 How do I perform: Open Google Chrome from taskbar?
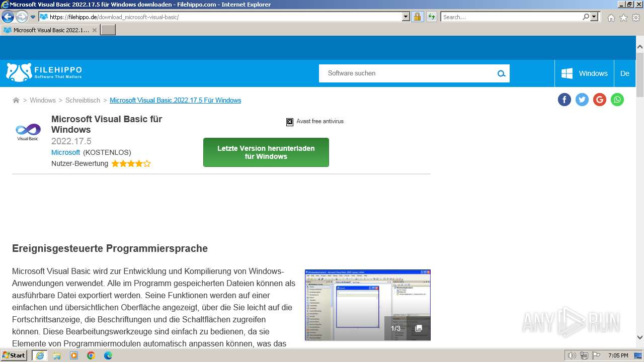pos(91,355)
